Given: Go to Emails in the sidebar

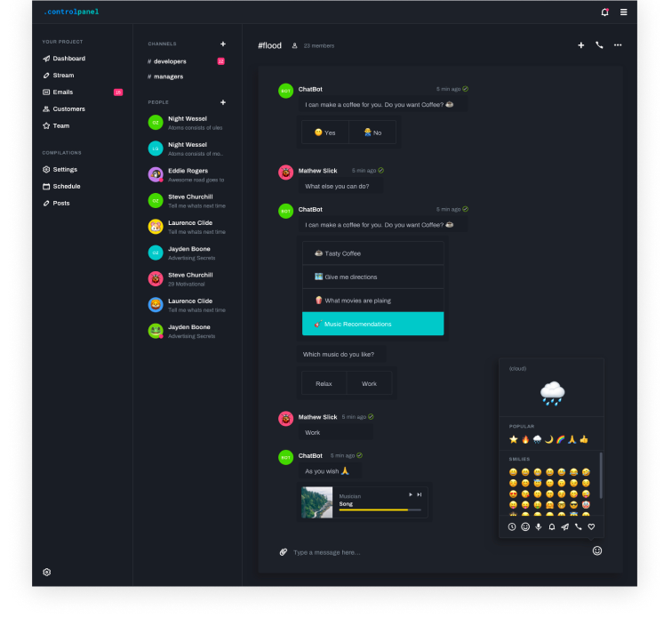Looking at the screenshot, I should click(x=62, y=92).
